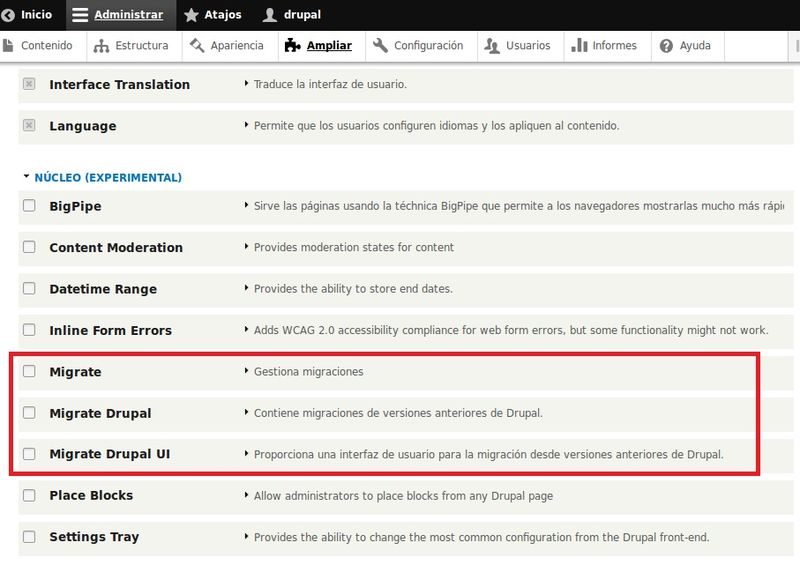Click the Migrate Drupal UI module label
The height and width of the screenshot is (565, 800).
click(110, 454)
